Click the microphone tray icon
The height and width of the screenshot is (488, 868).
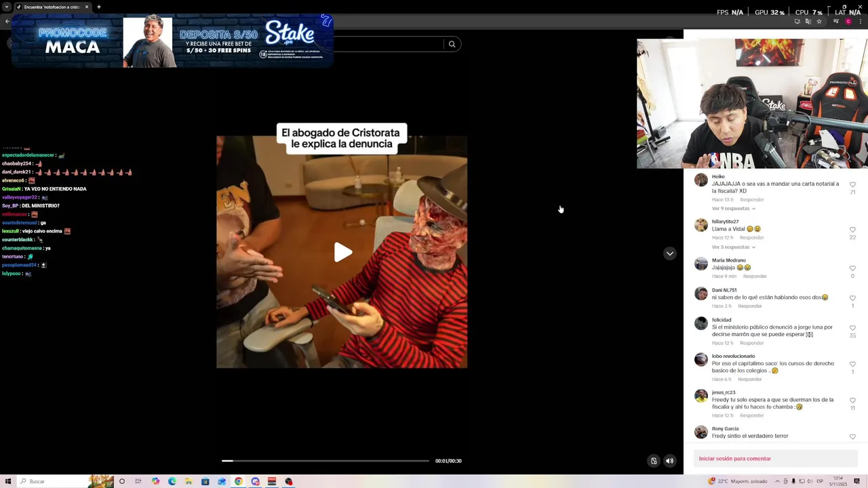(x=793, y=481)
